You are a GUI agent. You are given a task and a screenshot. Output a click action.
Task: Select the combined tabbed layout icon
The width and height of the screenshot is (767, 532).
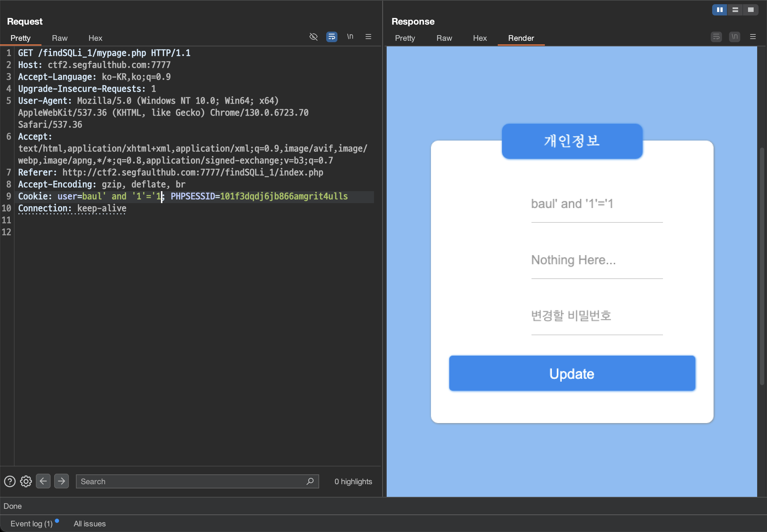pos(750,10)
